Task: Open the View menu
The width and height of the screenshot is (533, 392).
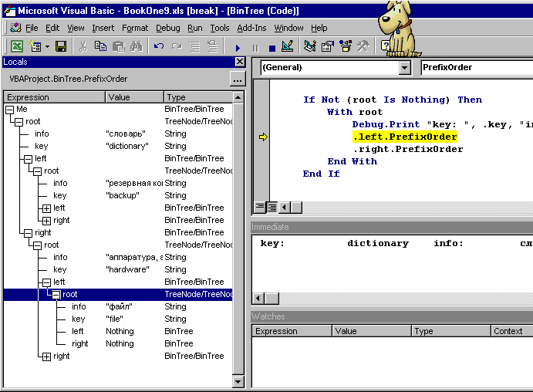Action: (76, 28)
